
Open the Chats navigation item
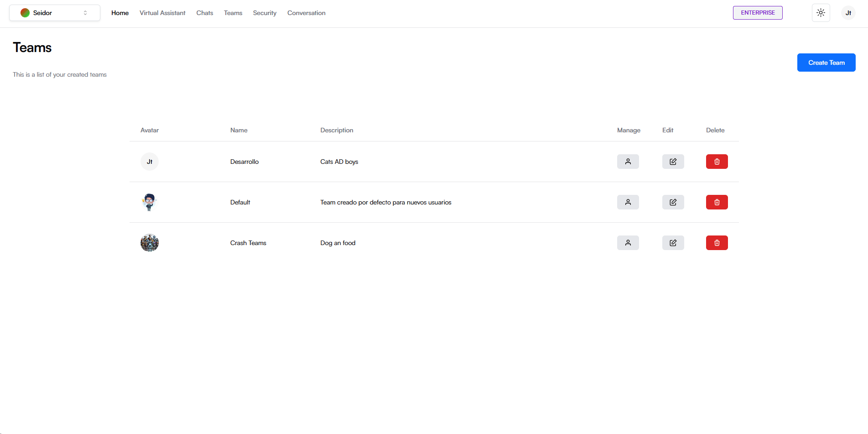[204, 13]
